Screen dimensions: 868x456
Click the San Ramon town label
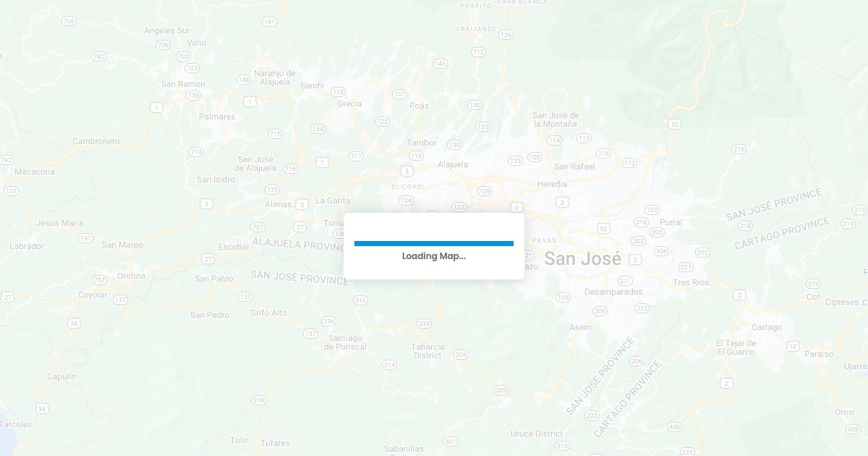(x=183, y=84)
